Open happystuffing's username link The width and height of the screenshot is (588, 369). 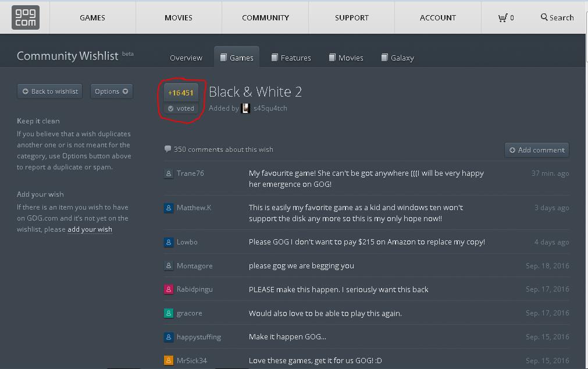tap(199, 337)
